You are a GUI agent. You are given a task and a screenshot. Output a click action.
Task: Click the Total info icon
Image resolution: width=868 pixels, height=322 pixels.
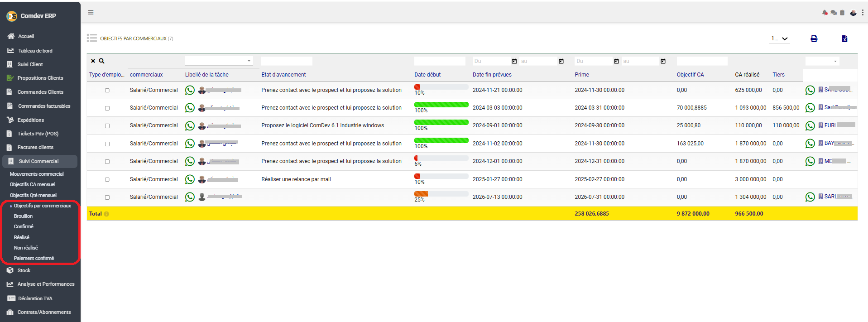click(106, 214)
